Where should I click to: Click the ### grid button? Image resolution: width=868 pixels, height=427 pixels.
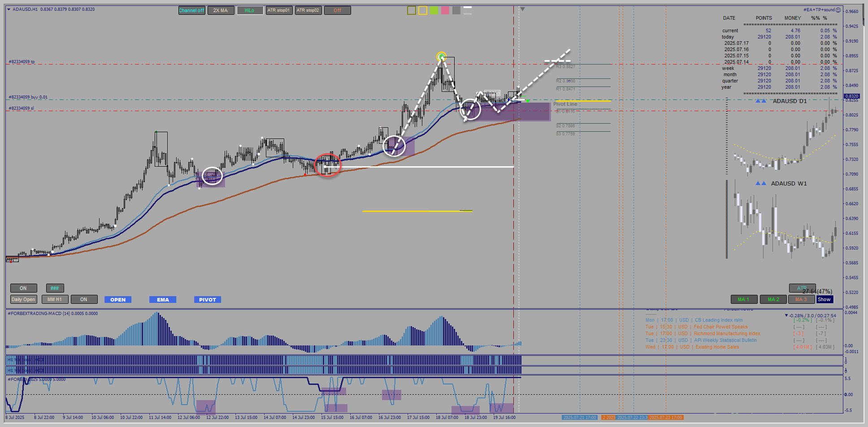click(55, 288)
